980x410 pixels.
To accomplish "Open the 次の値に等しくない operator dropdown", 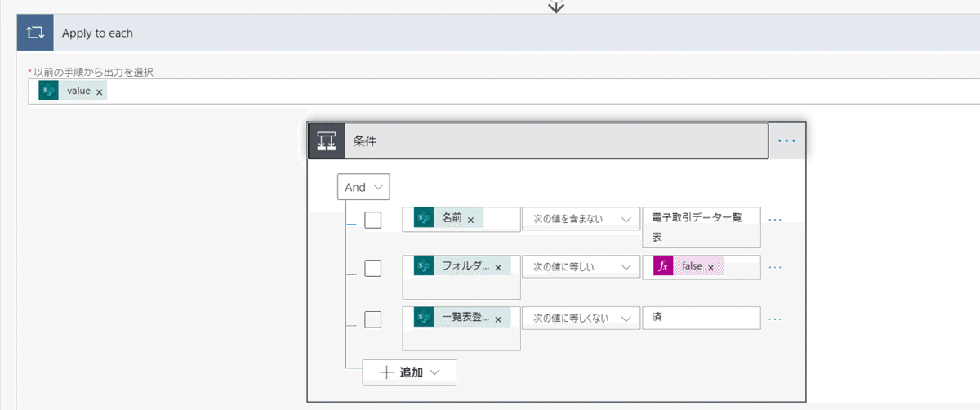I will [581, 318].
